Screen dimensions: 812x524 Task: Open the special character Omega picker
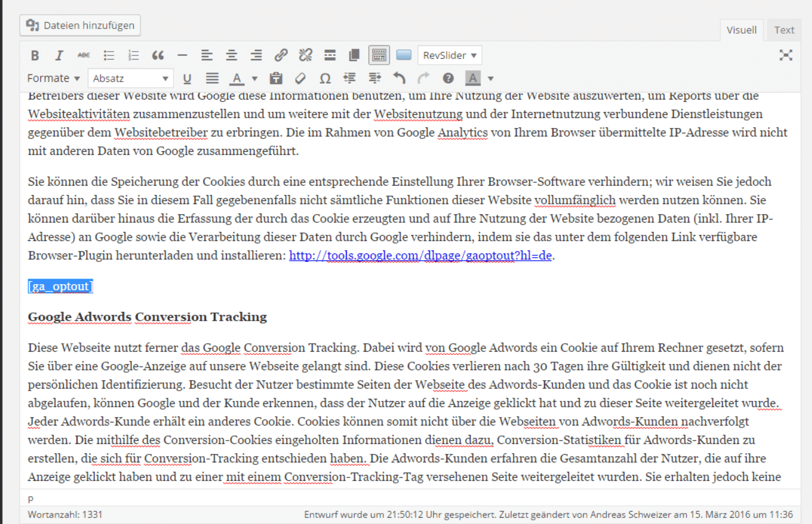(325, 78)
